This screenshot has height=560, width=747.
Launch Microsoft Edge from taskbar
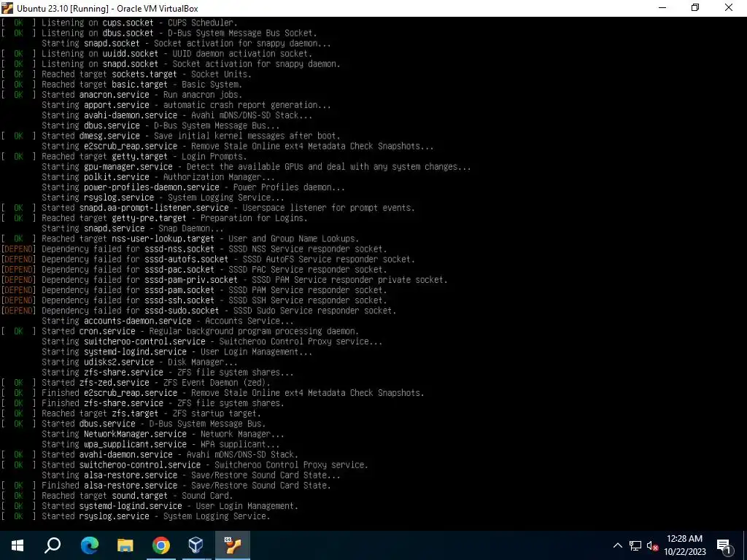click(x=89, y=545)
